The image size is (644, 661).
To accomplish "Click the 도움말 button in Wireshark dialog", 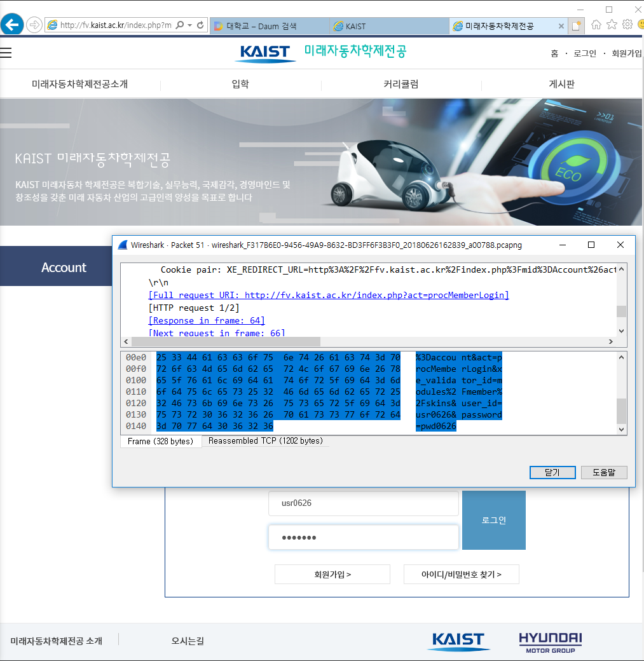I will (x=604, y=473).
